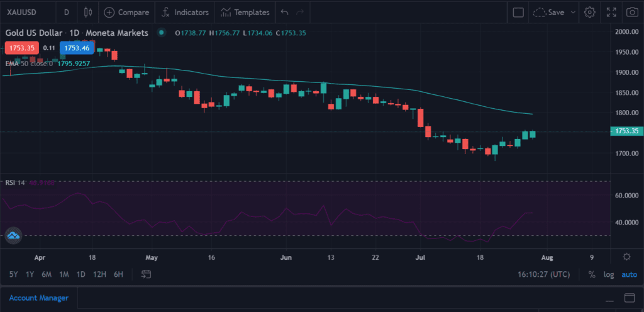The image size is (644, 312).
Task: Set range to 6M
Action: (x=47, y=274)
